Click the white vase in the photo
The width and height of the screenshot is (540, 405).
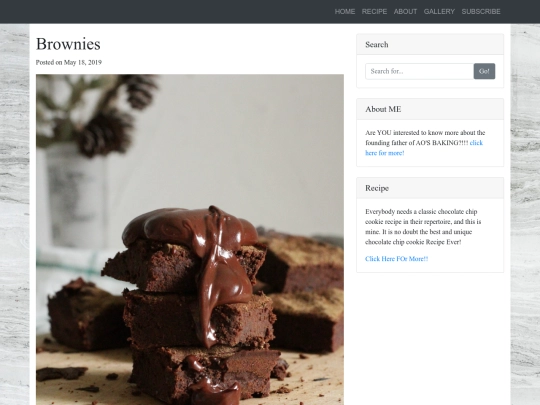pos(77,196)
